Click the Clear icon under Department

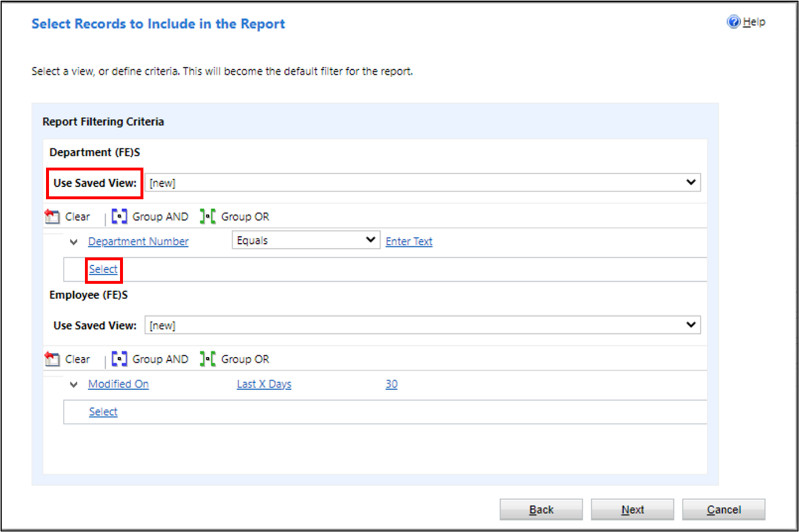52,217
